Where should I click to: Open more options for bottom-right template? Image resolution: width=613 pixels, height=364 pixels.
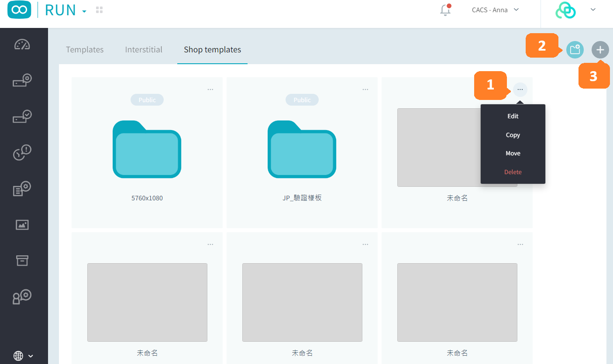[x=520, y=244]
